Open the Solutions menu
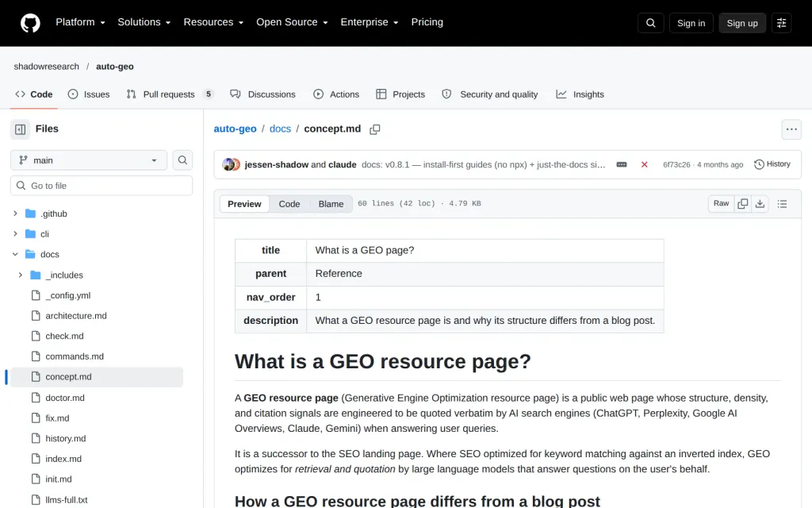The width and height of the screenshot is (812, 508). pos(144,22)
